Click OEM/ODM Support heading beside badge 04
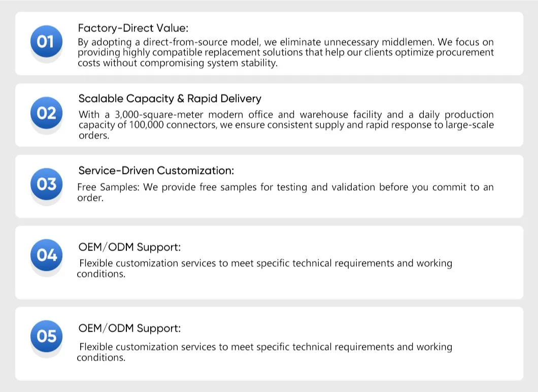Viewport: 538px width, 392px height. tap(129, 247)
